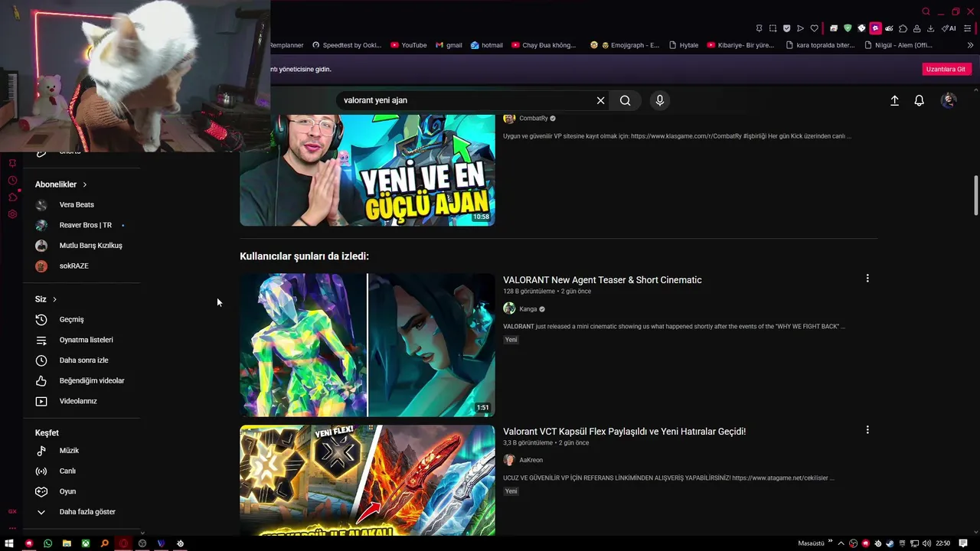980x551 pixels.
Task: Open Videolarınız in the sidebar
Action: point(82,401)
